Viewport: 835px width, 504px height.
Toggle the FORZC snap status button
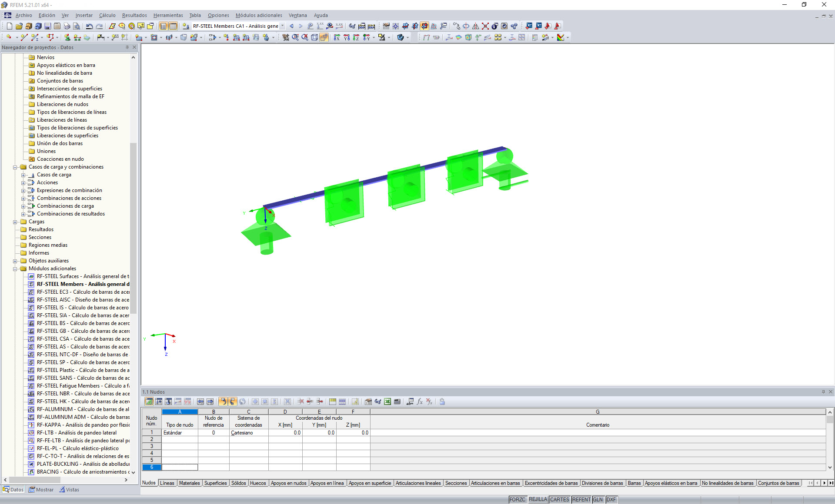click(x=518, y=500)
